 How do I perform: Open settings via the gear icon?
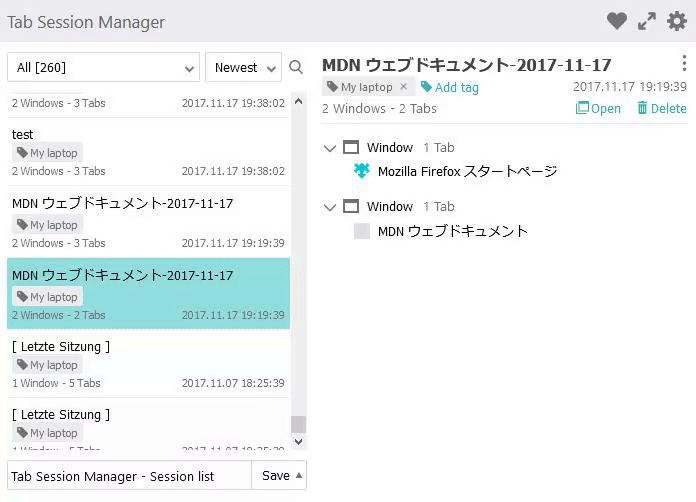[677, 21]
